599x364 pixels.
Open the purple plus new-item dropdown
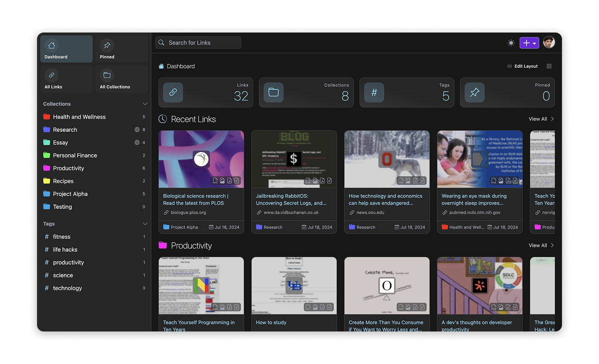click(x=529, y=43)
